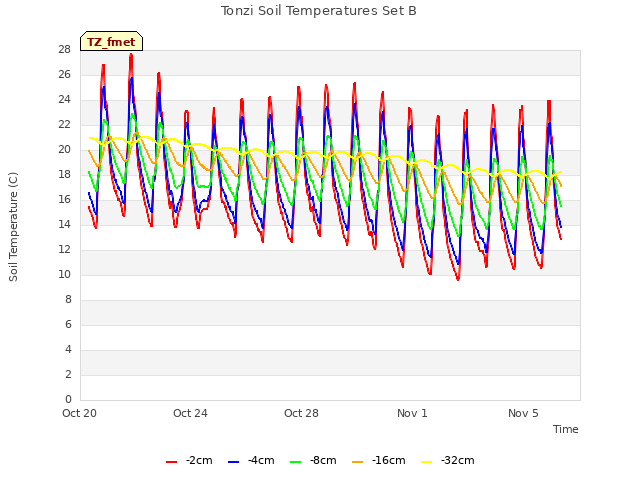Image resolution: width=640 pixels, height=480 pixels.
Task: Click the 28 y-axis tick label
Action: (64, 49)
